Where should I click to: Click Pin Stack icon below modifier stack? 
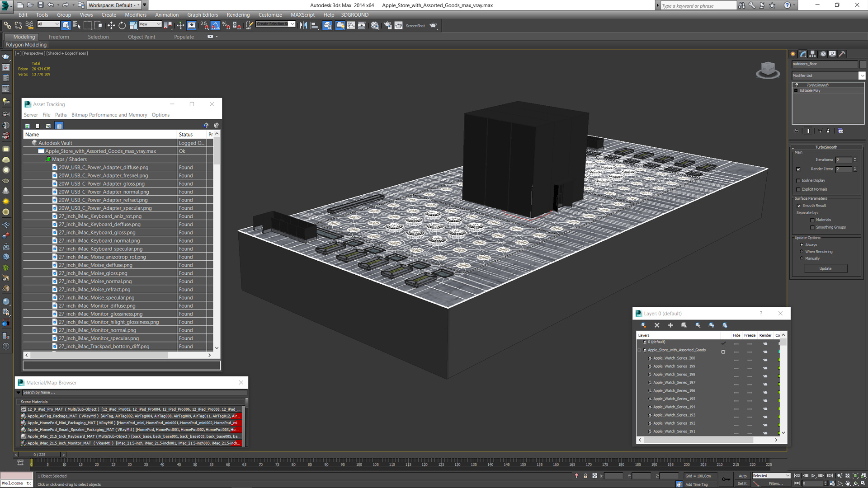coord(797,131)
